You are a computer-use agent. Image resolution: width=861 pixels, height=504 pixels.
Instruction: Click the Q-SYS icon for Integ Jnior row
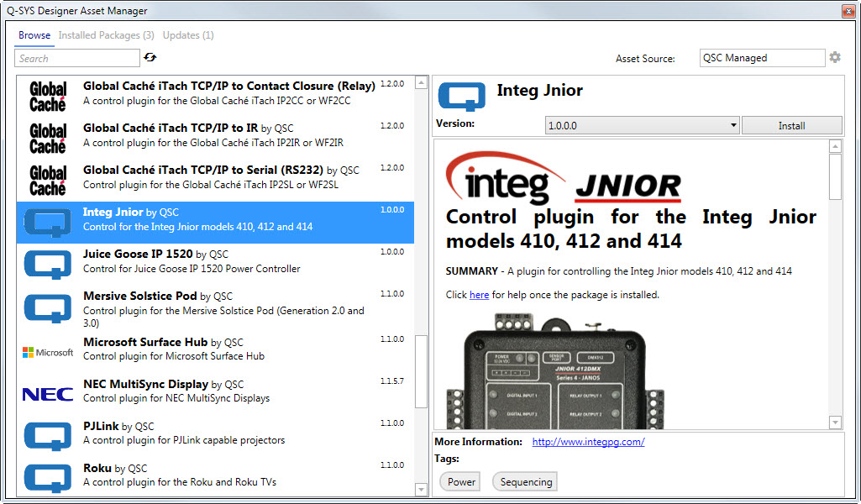click(48, 223)
